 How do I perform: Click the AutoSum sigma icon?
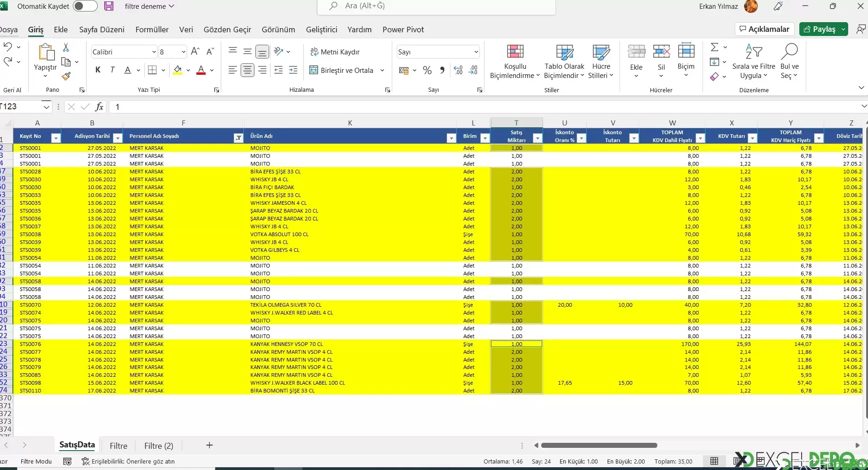[x=714, y=47]
